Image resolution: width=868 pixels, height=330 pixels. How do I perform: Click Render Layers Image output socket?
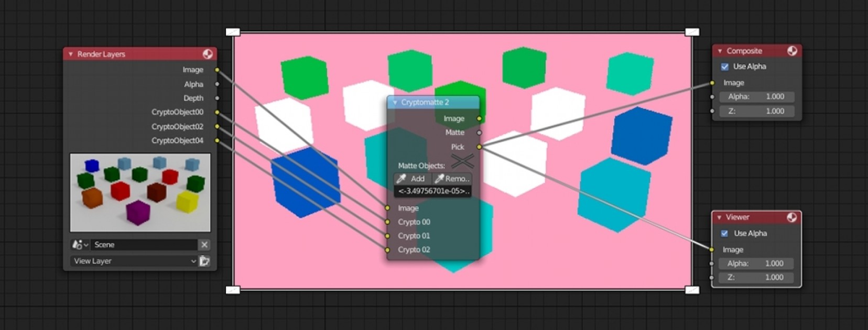217,70
